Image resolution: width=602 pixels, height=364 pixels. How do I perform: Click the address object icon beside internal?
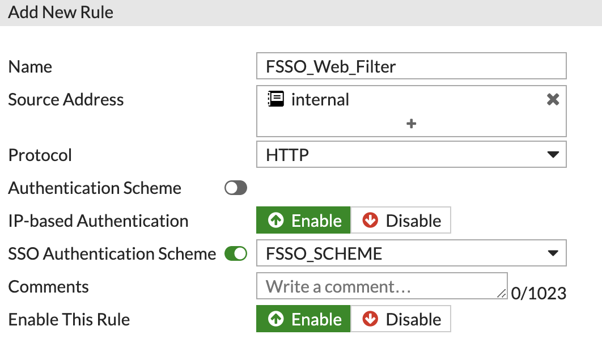tap(277, 99)
